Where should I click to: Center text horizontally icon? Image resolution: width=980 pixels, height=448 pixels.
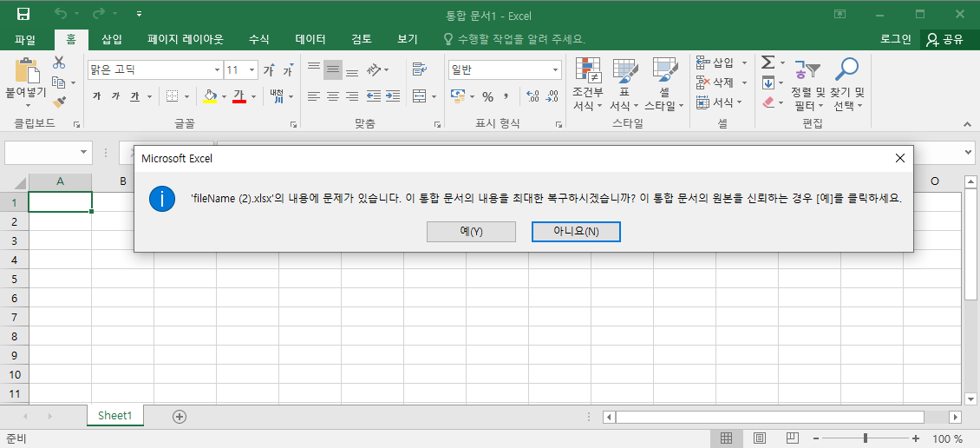pos(333,96)
